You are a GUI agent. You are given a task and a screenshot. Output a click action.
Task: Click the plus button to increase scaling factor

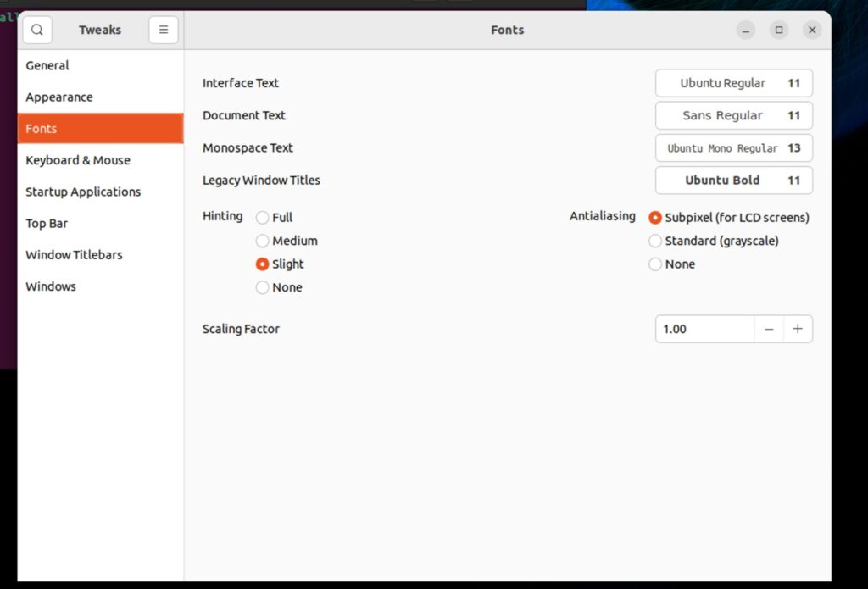[x=798, y=329]
